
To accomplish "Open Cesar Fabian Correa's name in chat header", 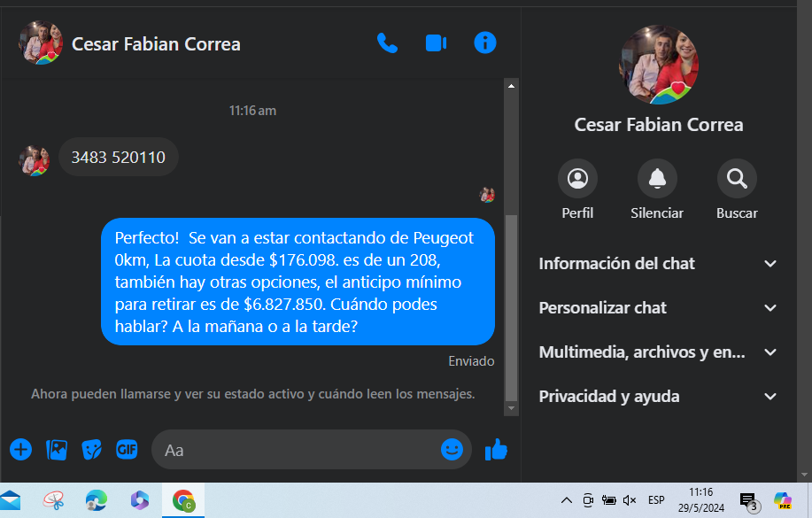I will [156, 44].
